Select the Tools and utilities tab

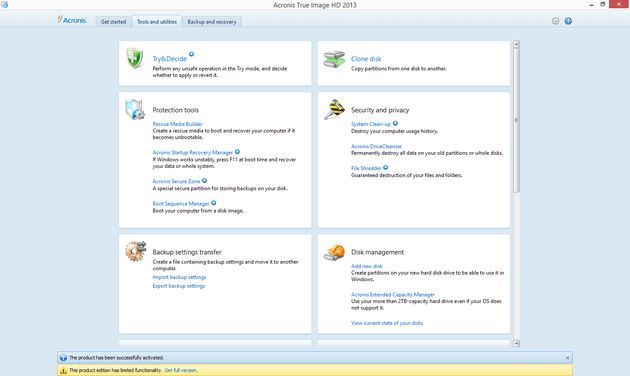[157, 22]
